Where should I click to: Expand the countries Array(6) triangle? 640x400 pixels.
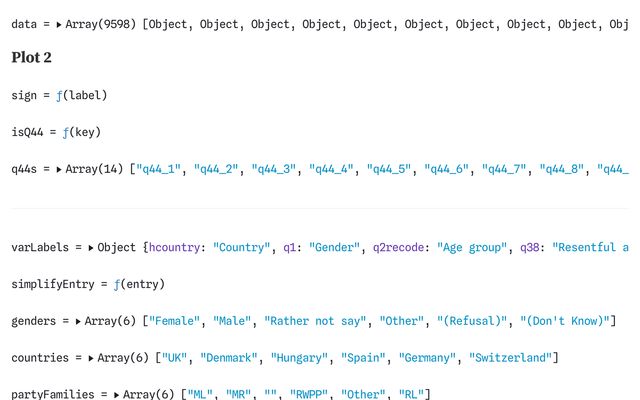click(93, 358)
